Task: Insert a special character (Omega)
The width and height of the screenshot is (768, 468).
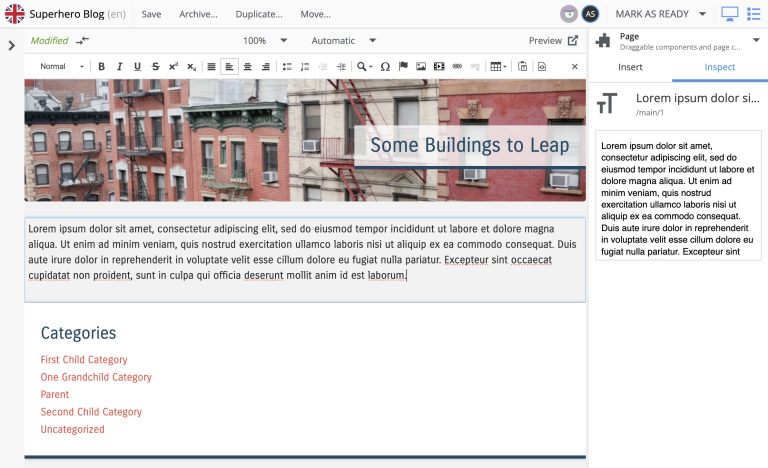Action: pos(385,67)
